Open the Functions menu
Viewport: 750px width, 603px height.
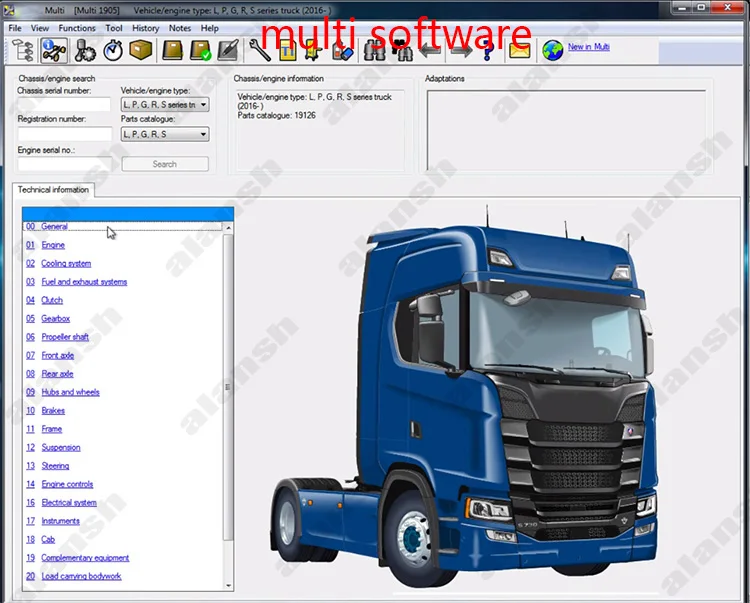[77, 28]
